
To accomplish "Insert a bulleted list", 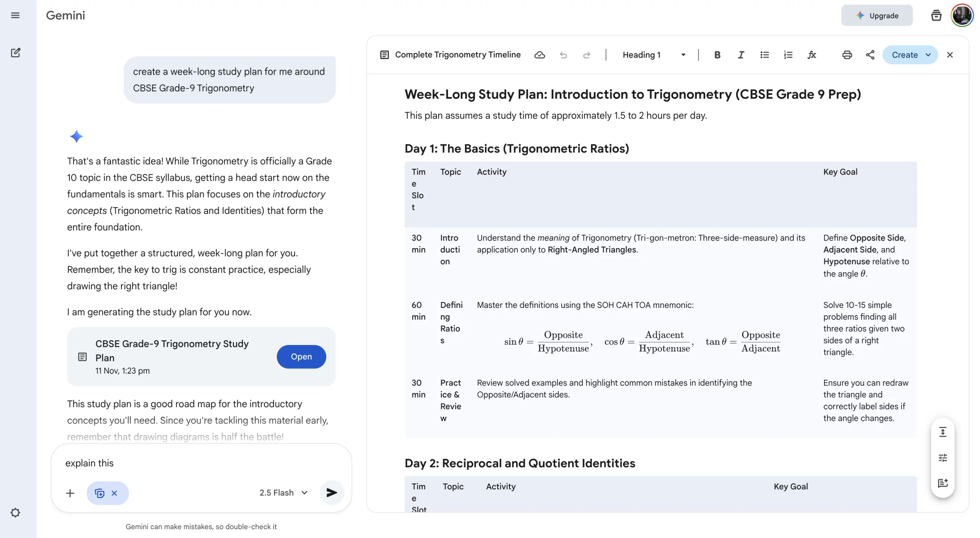I will point(764,55).
